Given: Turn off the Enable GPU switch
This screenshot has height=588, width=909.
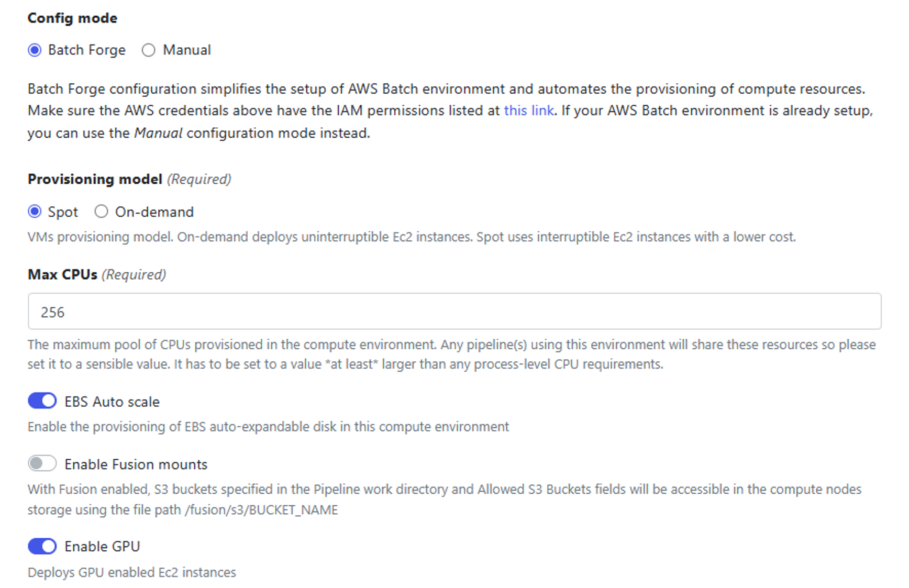Looking at the screenshot, I should coord(42,546).
